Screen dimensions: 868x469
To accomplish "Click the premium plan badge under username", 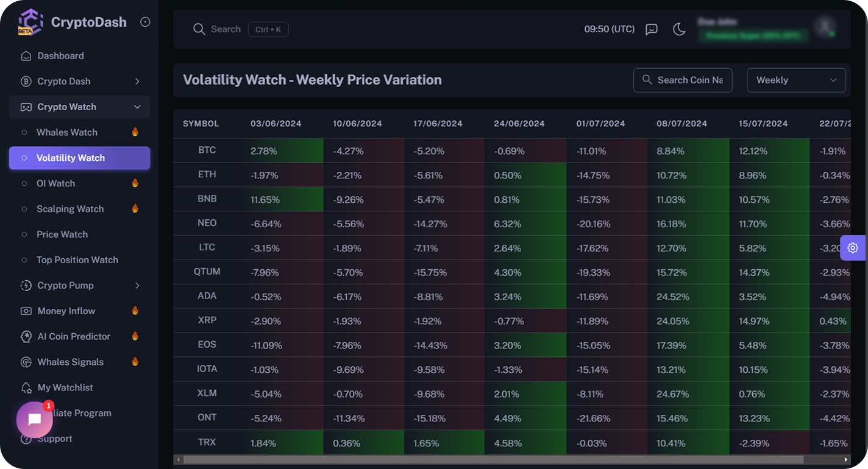I will (753, 36).
